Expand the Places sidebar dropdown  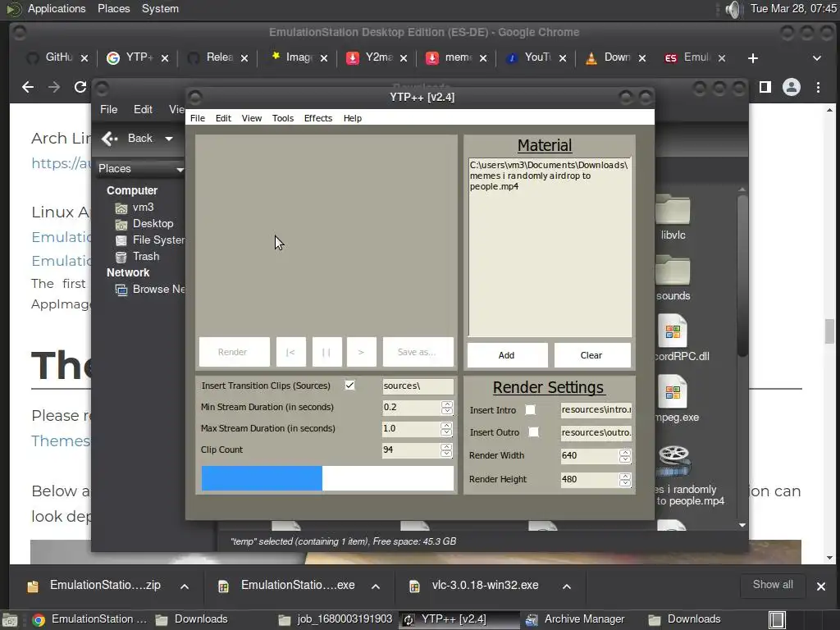pos(180,169)
